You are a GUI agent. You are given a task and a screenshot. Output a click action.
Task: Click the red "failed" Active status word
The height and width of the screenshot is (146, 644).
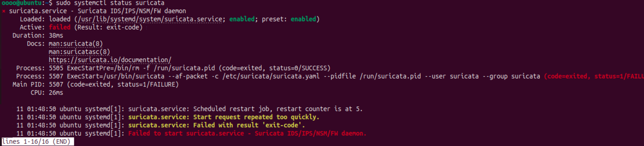pyautogui.click(x=60, y=27)
